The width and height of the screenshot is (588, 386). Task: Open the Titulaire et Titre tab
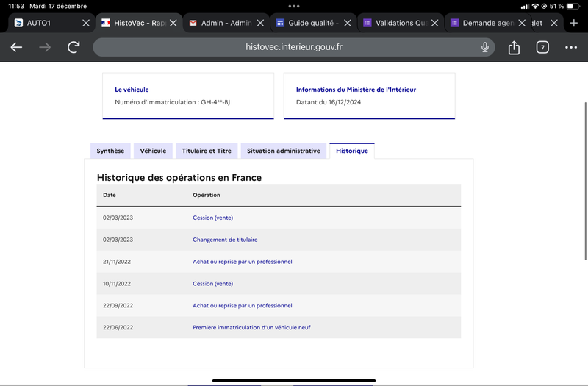tap(207, 151)
